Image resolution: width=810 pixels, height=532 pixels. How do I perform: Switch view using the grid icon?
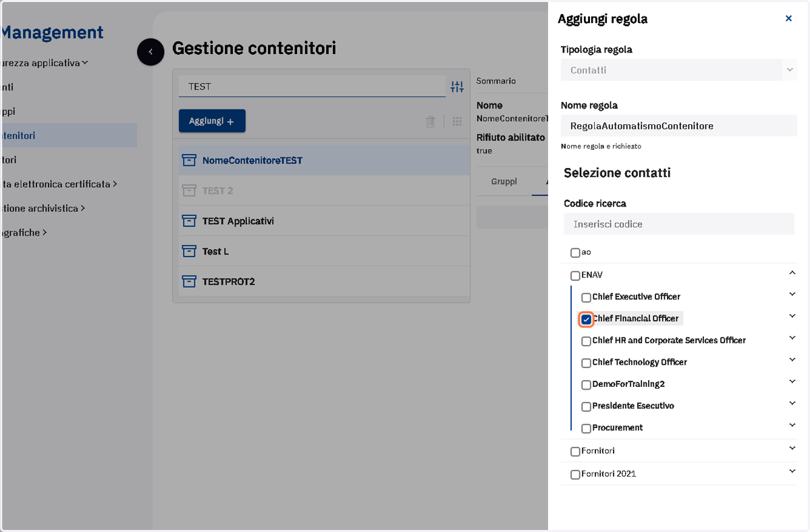point(457,122)
